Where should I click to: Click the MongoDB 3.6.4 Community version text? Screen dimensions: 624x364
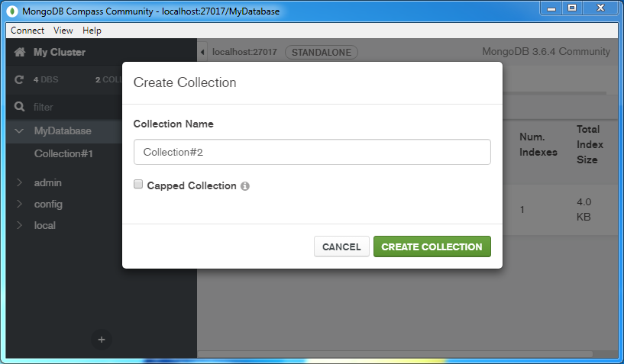point(546,52)
